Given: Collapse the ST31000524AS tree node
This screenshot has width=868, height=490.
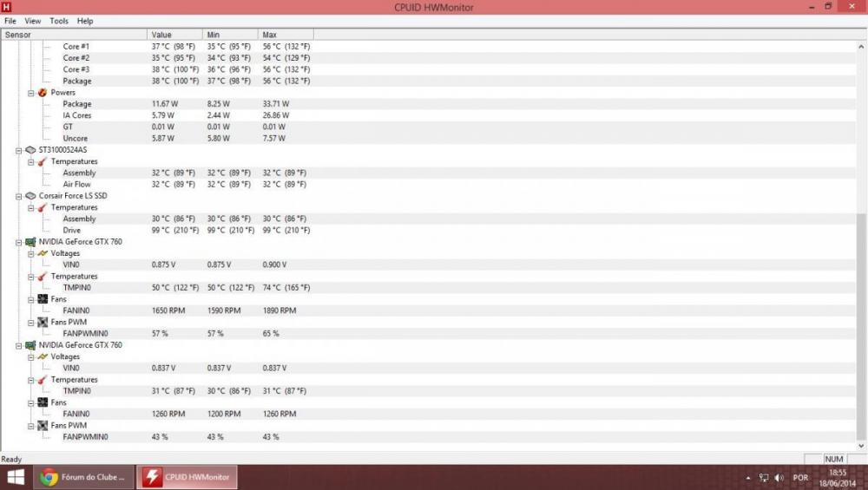Looking at the screenshot, I should (18, 150).
